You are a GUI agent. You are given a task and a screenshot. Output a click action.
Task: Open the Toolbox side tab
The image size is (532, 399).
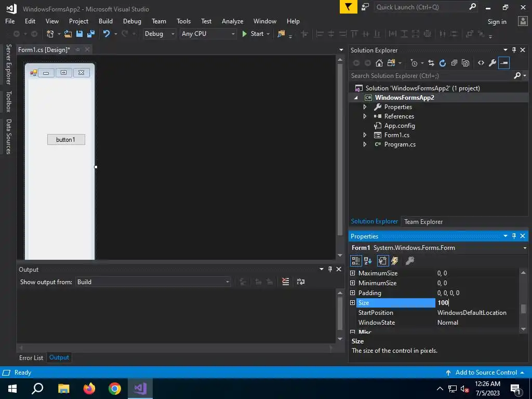8,101
